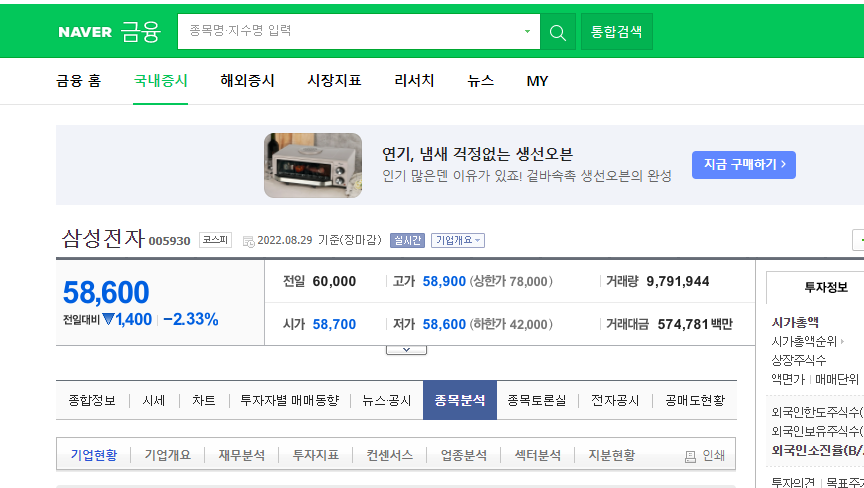
Task: Expand the 기업개요 dropdown
Action: pyautogui.click(x=458, y=241)
